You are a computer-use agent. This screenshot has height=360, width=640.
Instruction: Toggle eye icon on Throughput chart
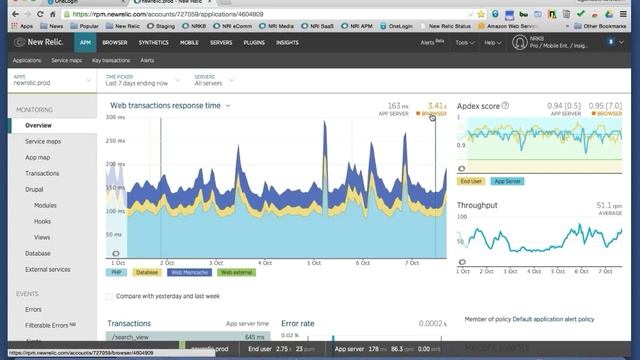(x=462, y=262)
